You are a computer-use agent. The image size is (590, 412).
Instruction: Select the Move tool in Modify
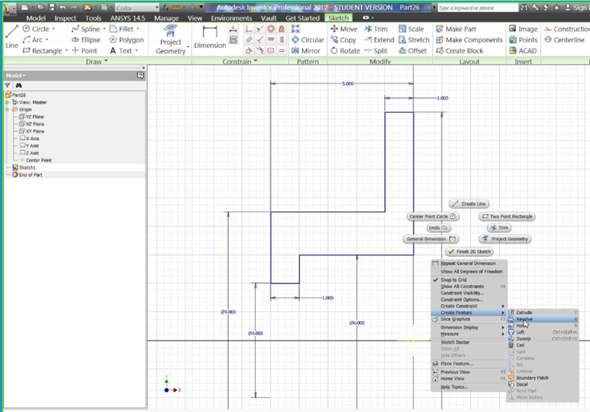[344, 29]
